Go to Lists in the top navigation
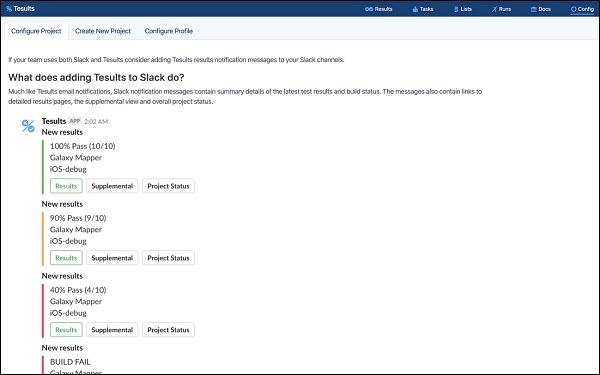 point(463,9)
